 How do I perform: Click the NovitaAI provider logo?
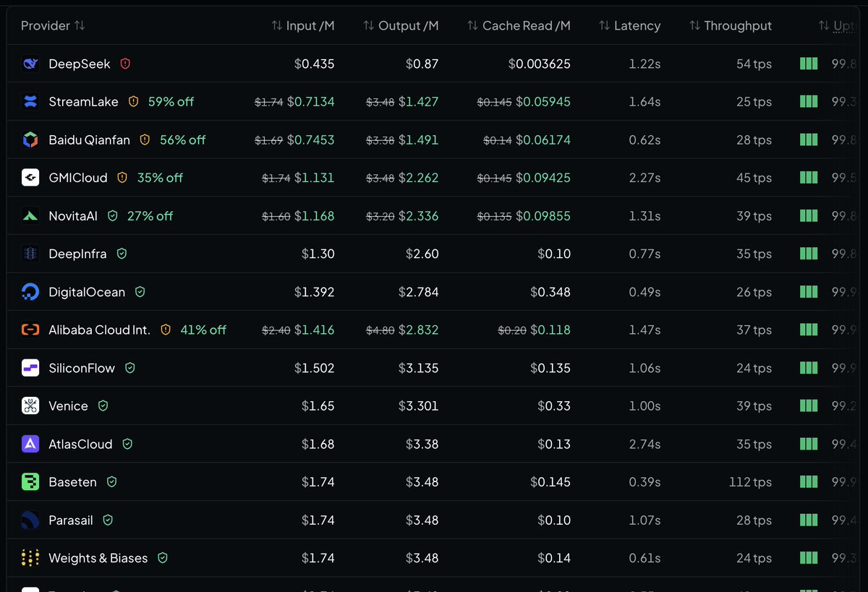coord(30,215)
